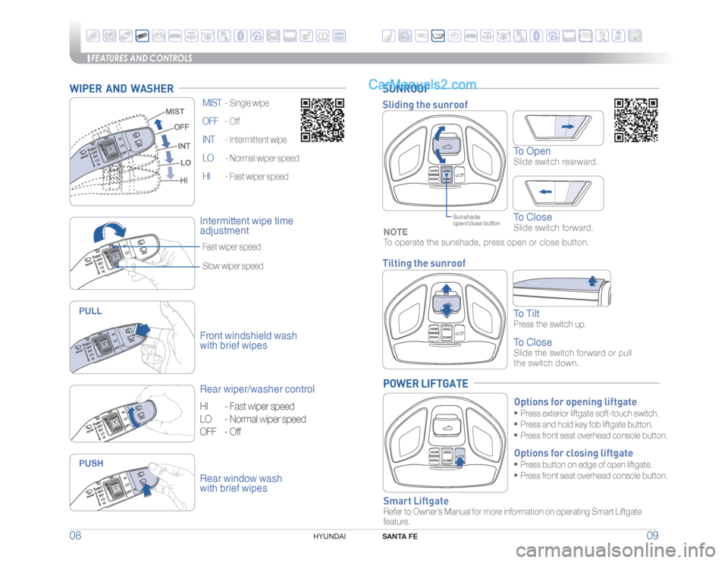The image size is (728, 563).
Task: Click the To Open sunroof illustration
Action: click(558, 127)
